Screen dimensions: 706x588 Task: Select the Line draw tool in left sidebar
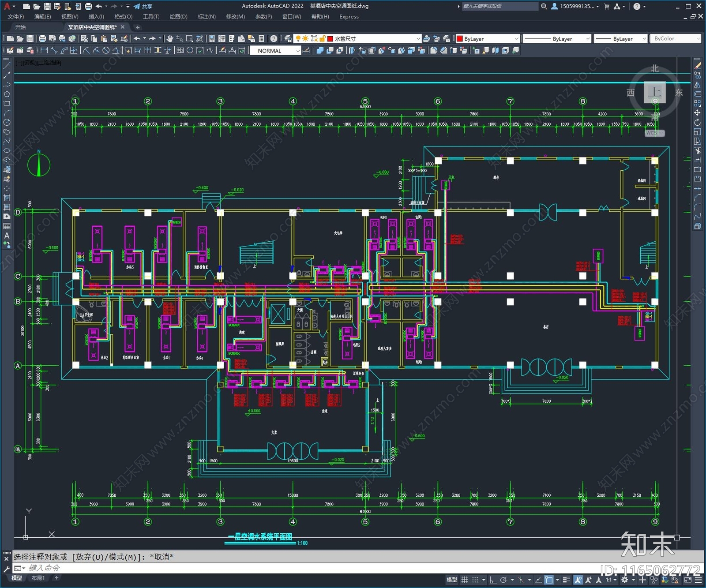tap(7, 65)
